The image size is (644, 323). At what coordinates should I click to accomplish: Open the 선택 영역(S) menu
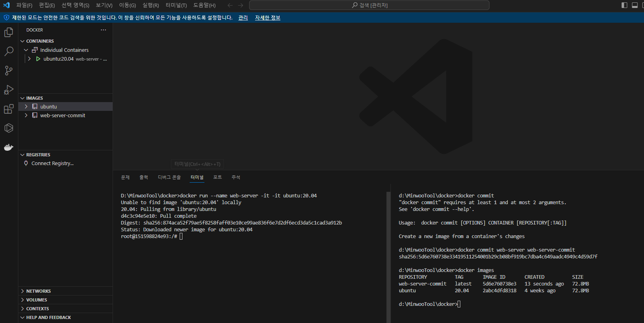point(75,5)
